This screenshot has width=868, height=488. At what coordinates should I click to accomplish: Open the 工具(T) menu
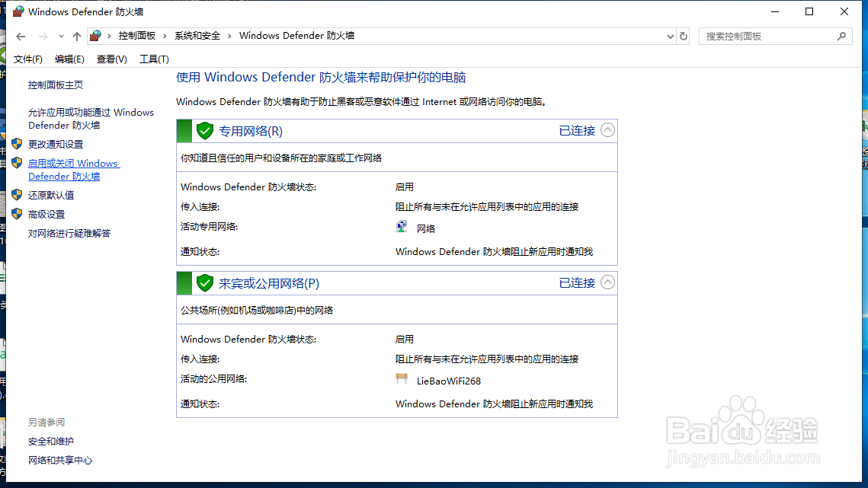point(154,59)
